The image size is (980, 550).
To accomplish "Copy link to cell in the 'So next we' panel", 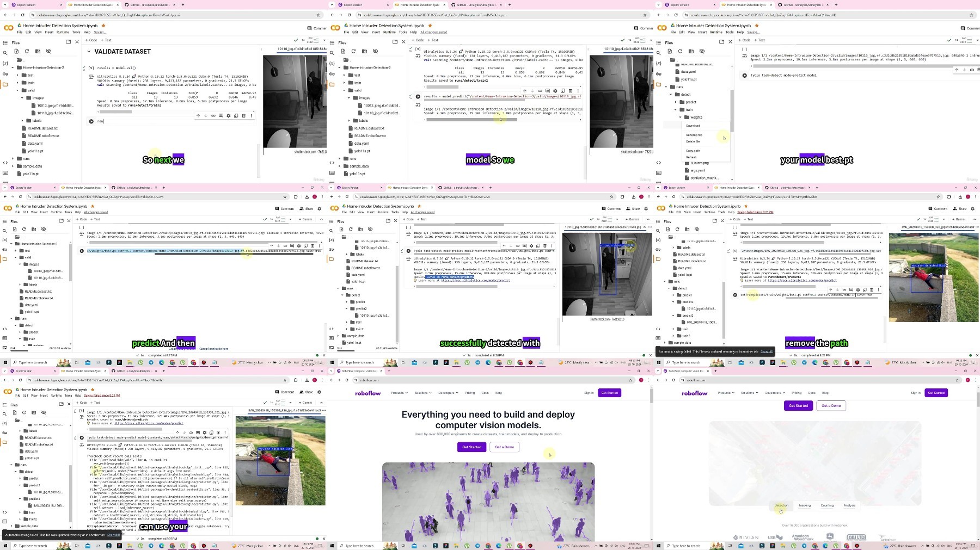I will click(213, 116).
